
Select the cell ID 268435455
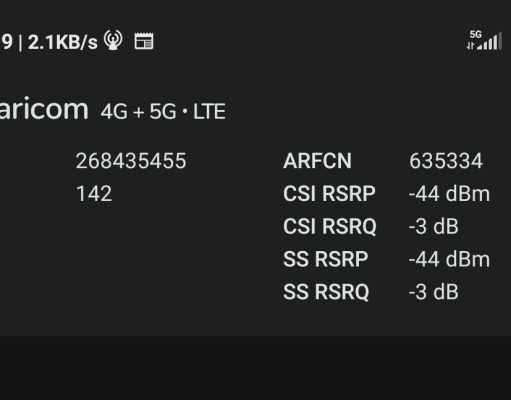pyautogui.click(x=131, y=161)
